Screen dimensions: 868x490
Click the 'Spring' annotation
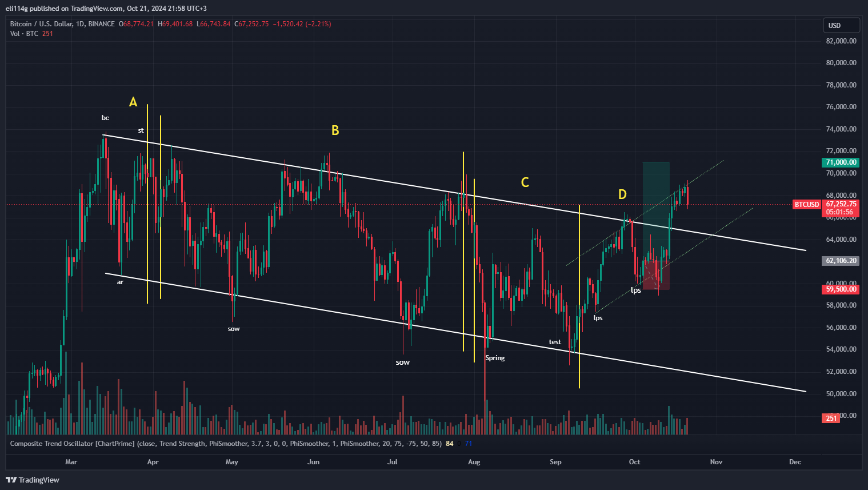[x=495, y=358]
